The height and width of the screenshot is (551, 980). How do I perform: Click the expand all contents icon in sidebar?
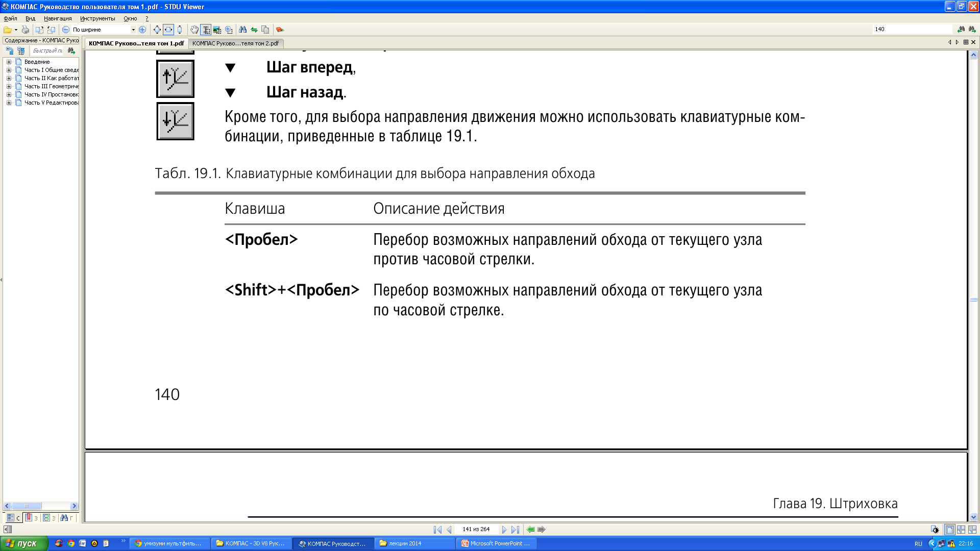click(10, 51)
